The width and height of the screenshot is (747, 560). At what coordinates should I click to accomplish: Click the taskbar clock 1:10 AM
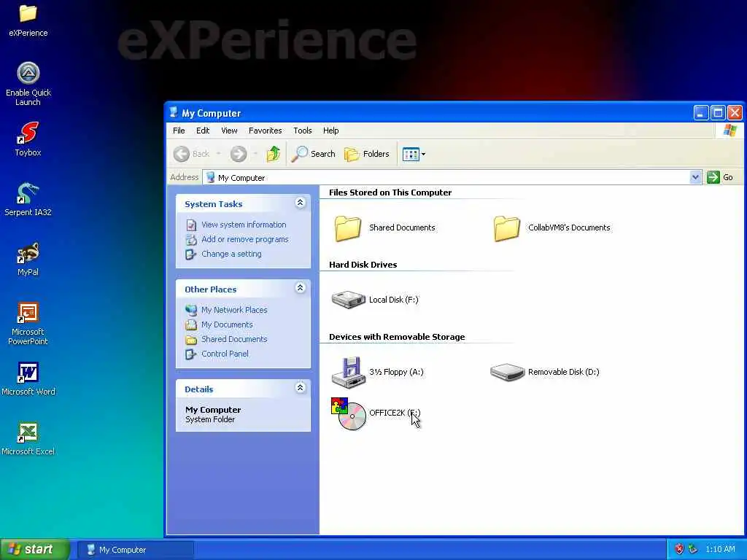(720, 549)
